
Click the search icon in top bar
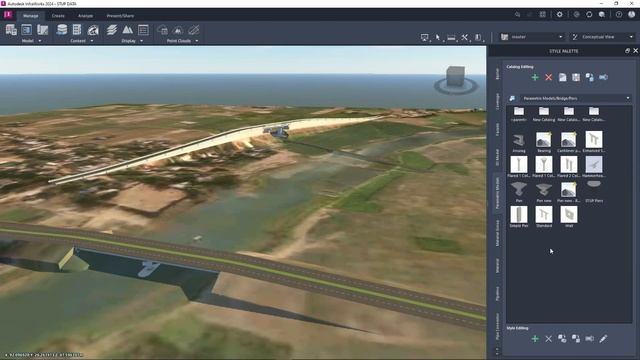click(x=517, y=14)
